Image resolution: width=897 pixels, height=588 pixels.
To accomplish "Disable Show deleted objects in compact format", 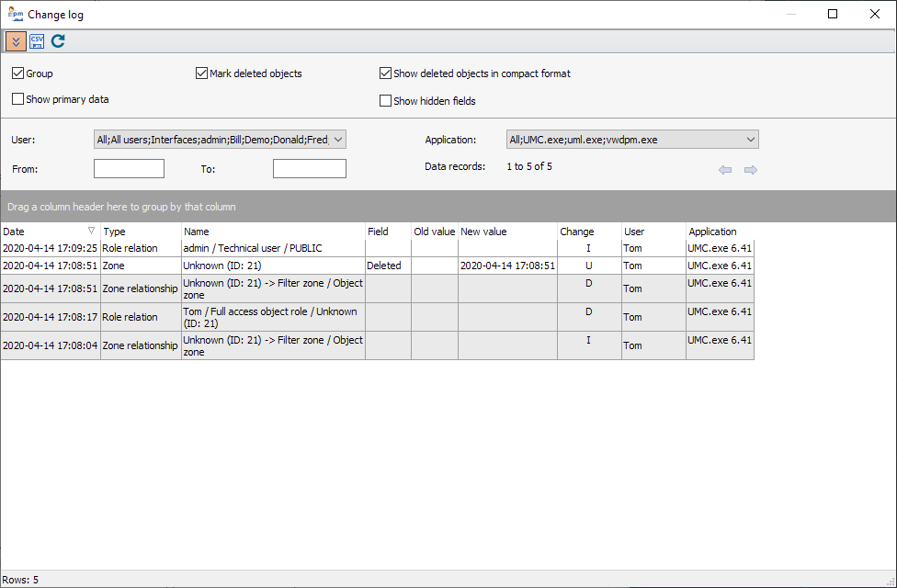I will 386,73.
